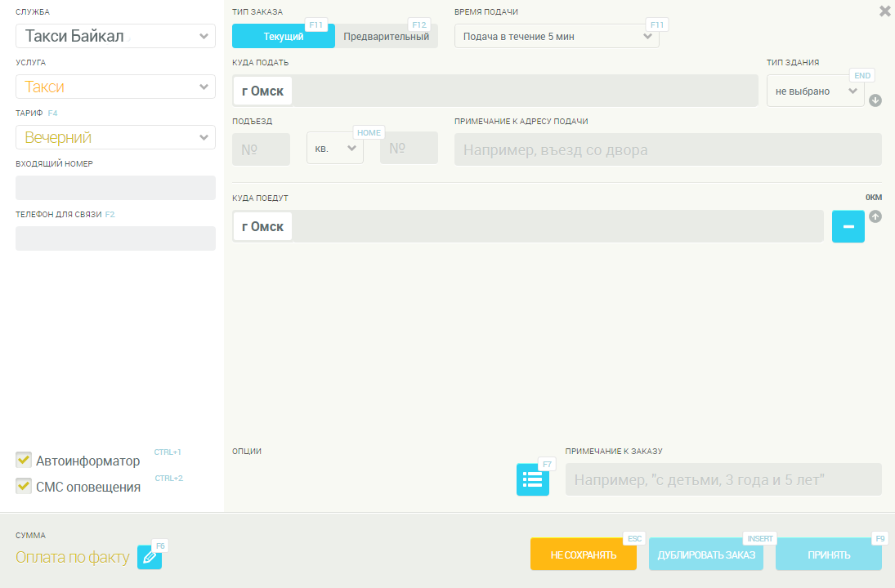Click the pencil icon to edit payment
This screenshot has height=588, width=895.
point(150,557)
